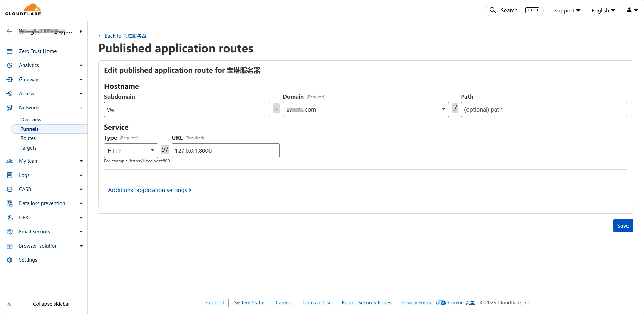Viewport: 644px width, 314px height.
Task: Toggle the Cookie privacy choices icon
Action: pos(441,303)
